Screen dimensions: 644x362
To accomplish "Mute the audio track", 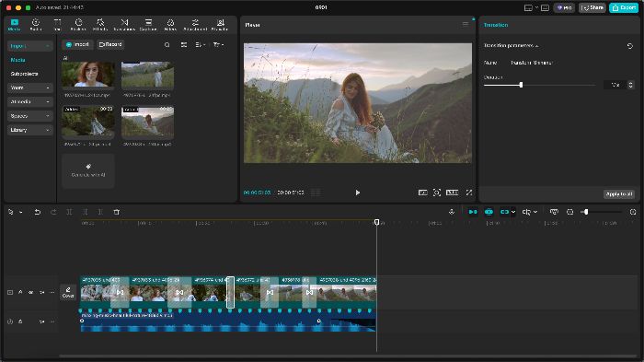I will 41,321.
